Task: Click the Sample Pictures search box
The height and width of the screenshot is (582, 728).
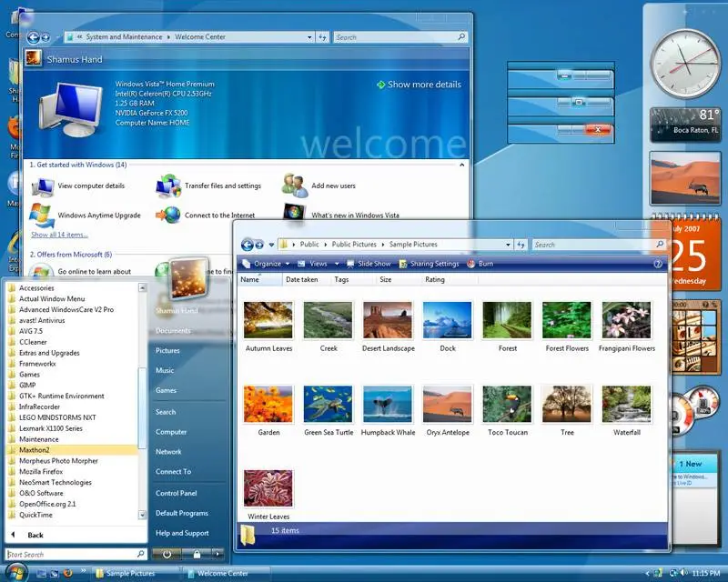Action: (x=599, y=245)
